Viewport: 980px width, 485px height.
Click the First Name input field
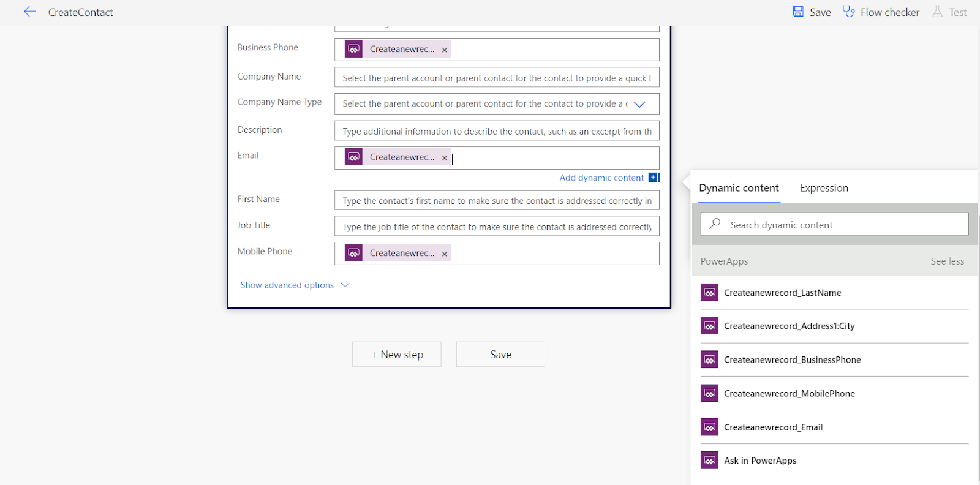(x=497, y=200)
